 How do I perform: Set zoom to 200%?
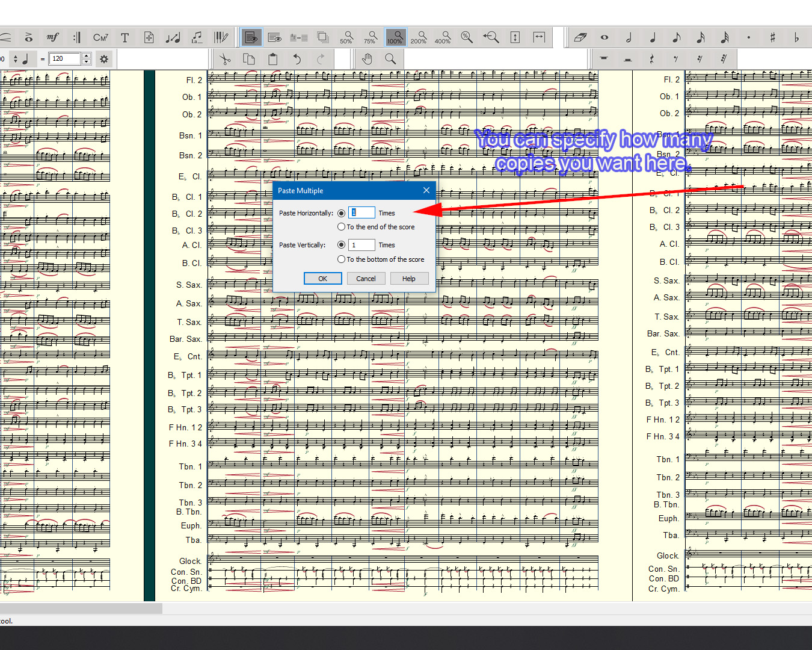point(419,37)
